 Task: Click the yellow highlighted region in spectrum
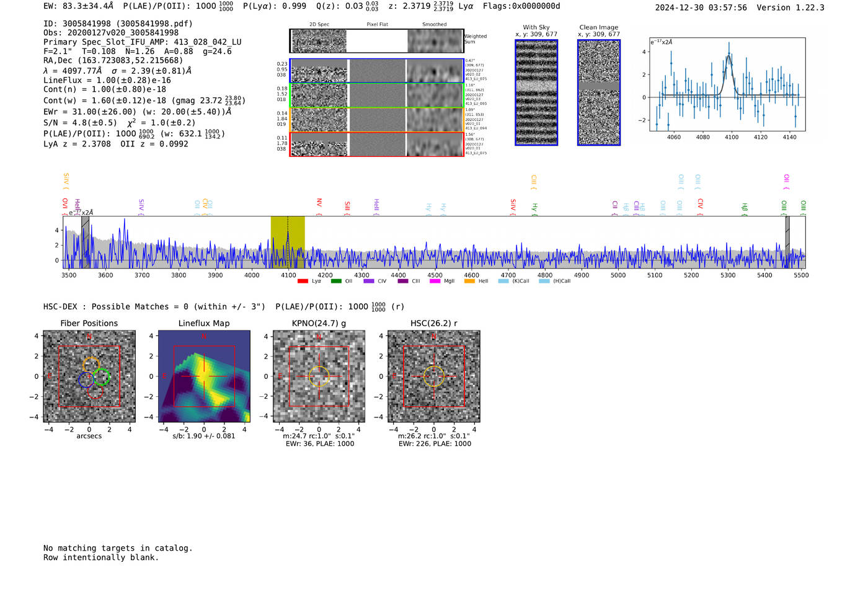288,242
